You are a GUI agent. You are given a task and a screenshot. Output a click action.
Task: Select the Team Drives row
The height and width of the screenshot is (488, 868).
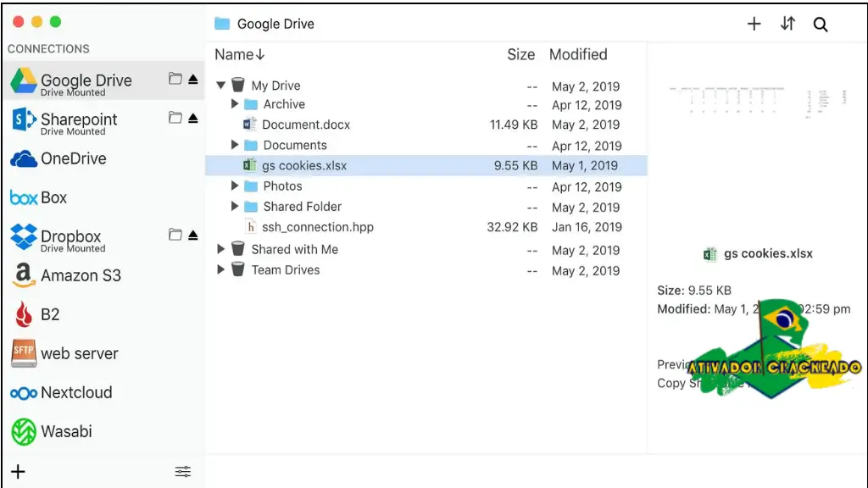pyautogui.click(x=426, y=270)
